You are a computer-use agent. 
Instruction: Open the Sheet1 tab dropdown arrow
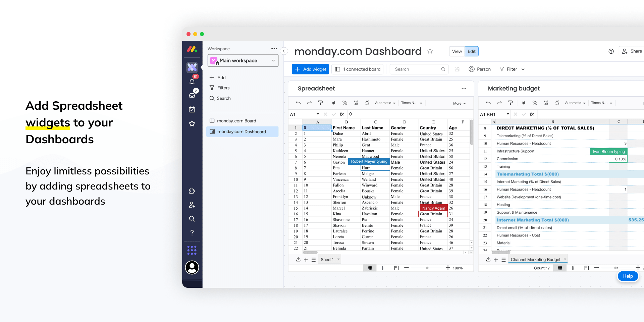pyautogui.click(x=338, y=259)
